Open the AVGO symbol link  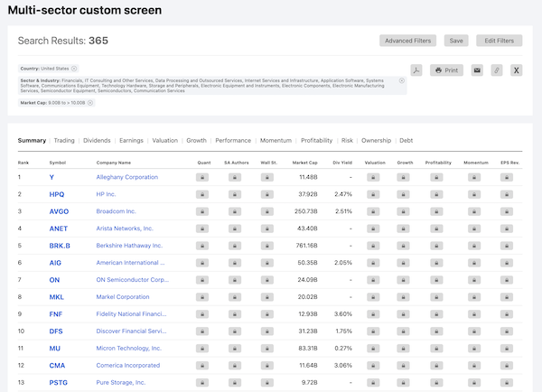(59, 211)
